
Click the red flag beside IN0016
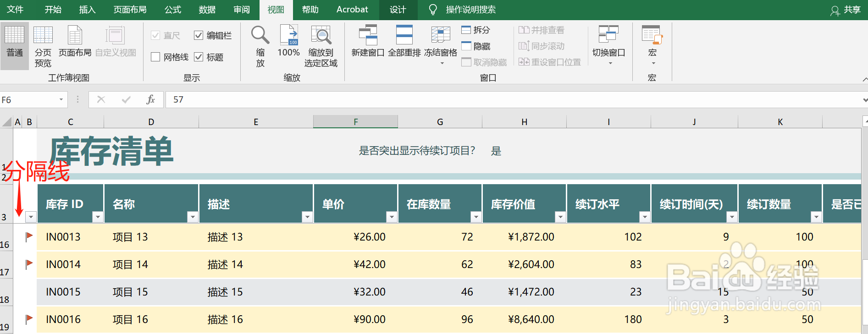click(x=29, y=319)
